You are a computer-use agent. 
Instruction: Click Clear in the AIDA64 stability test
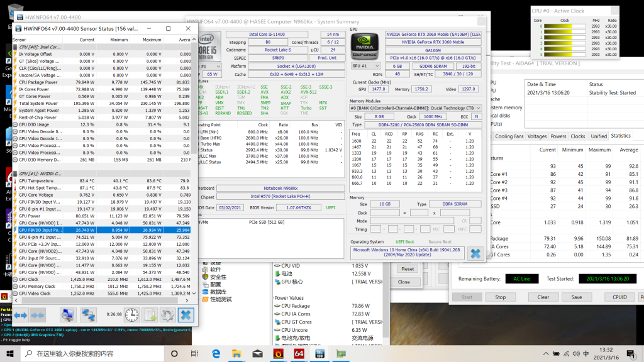(543, 297)
